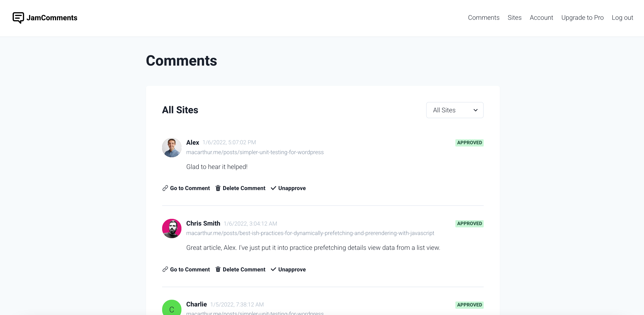Click the JamComments logo icon

tap(18, 18)
